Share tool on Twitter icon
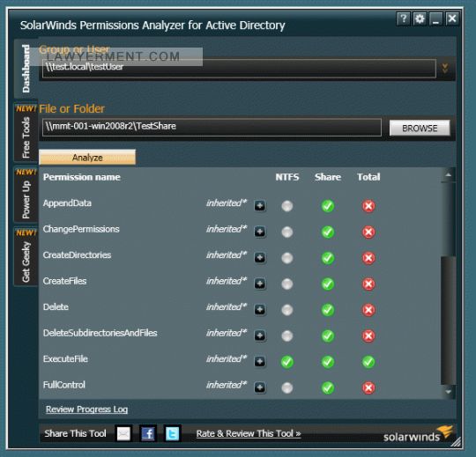Screen dimensions: 476x457 coord(172,433)
